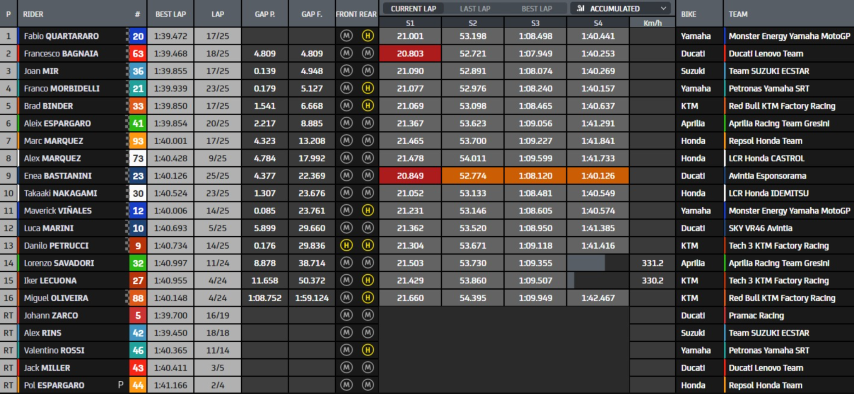Click the pit 'P' indicator beside Pol Espargaro
The width and height of the screenshot is (854, 394).
pos(121,385)
